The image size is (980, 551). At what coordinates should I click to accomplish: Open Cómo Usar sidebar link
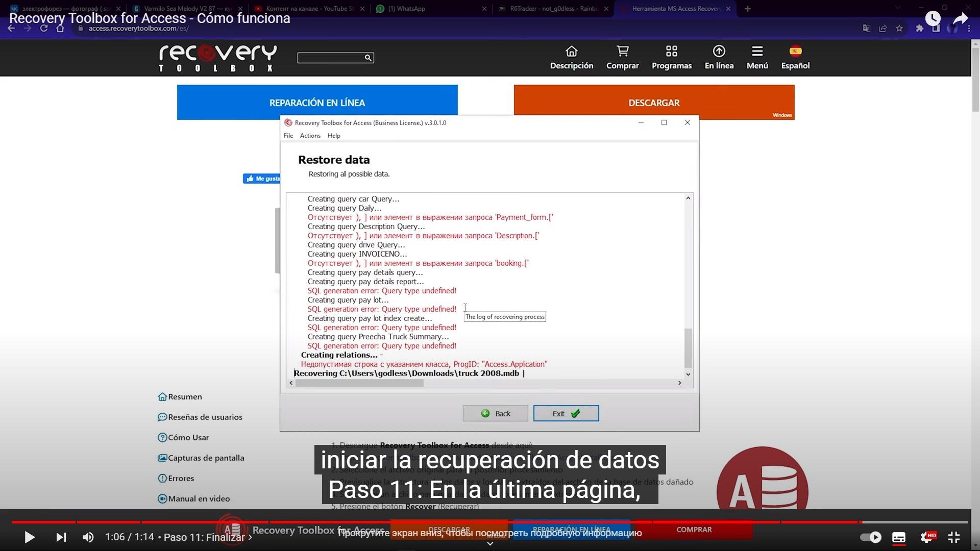click(x=183, y=437)
